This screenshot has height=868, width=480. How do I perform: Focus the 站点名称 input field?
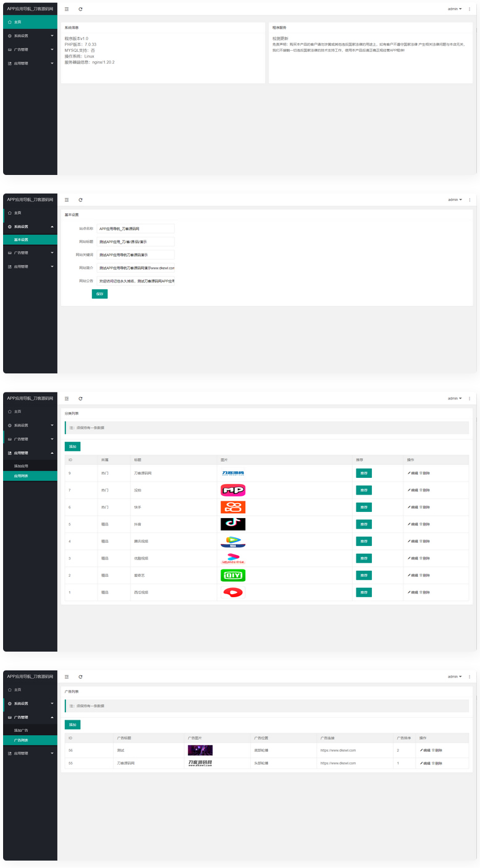[136, 229]
